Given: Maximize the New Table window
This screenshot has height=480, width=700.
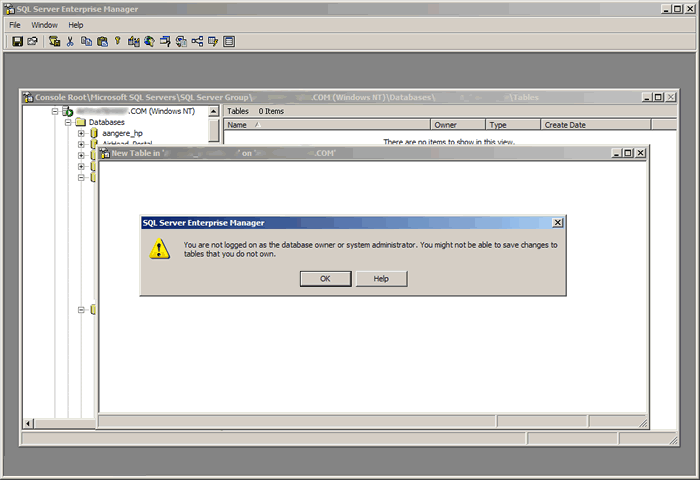Looking at the screenshot, I should (x=628, y=153).
